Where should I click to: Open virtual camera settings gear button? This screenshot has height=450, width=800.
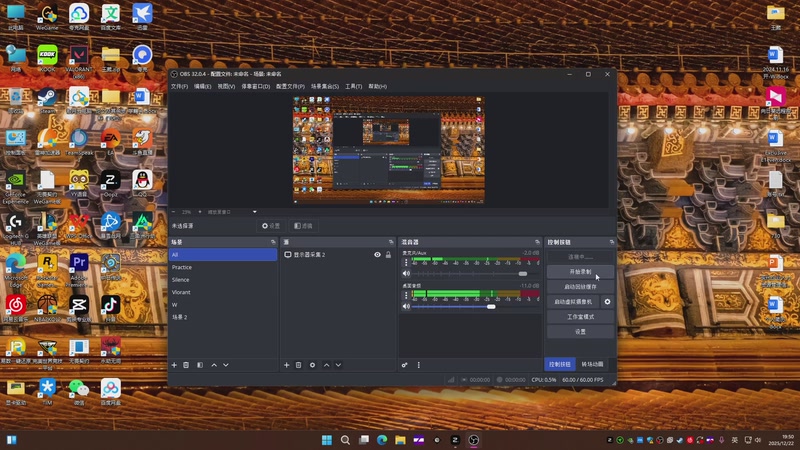[x=607, y=302]
